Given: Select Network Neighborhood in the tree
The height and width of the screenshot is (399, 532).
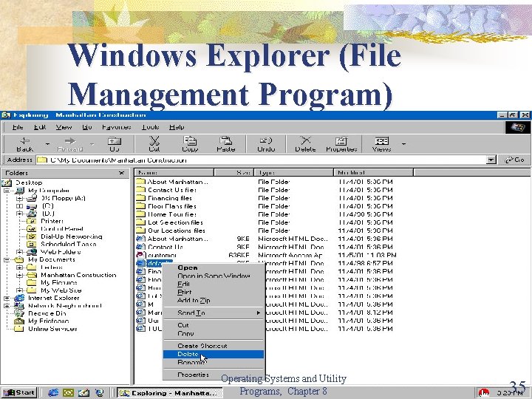Looking at the screenshot, I should click(64, 306).
